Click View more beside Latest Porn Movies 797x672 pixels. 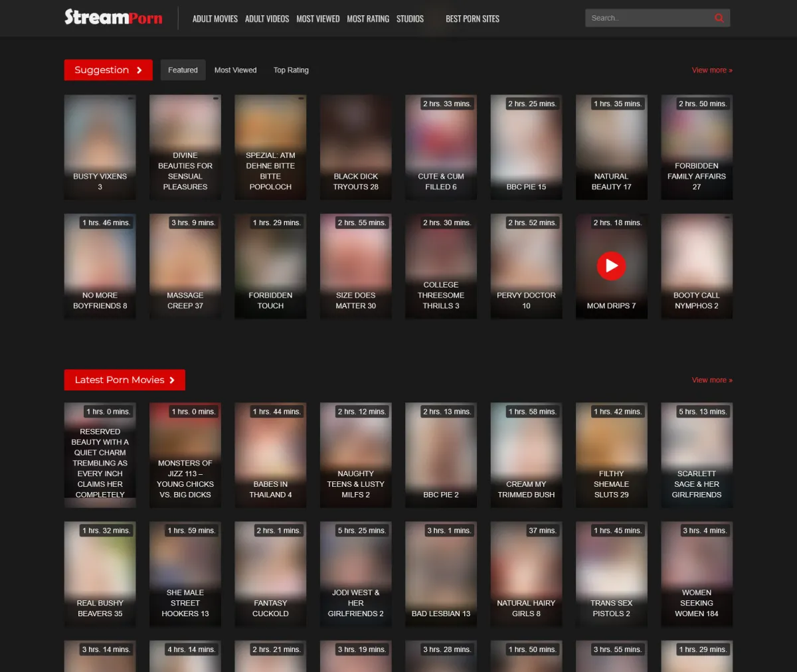[x=711, y=380]
